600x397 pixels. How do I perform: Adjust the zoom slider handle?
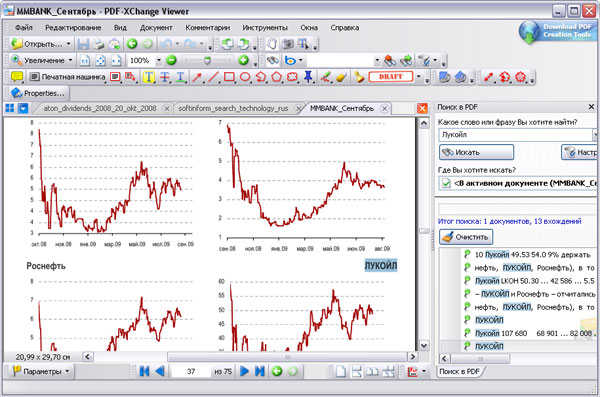click(x=207, y=60)
